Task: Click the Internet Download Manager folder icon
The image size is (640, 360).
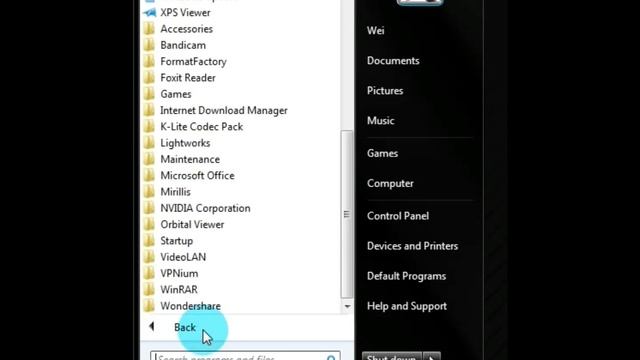Action: [149, 111]
